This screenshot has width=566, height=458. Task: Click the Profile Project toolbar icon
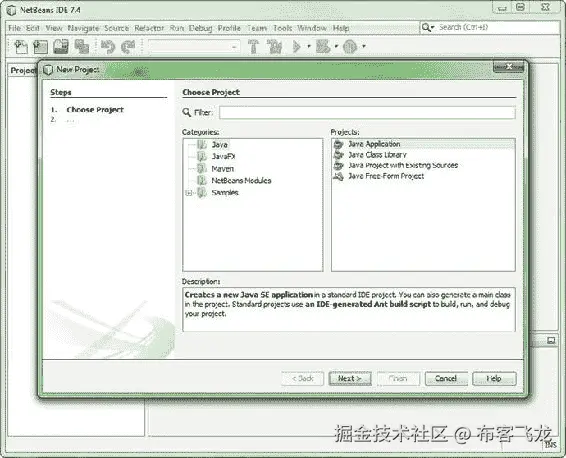350,47
